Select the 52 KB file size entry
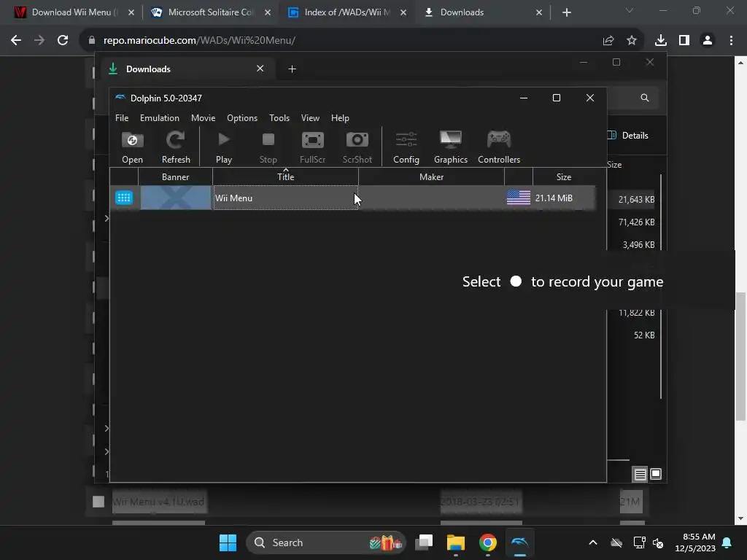 click(x=644, y=335)
